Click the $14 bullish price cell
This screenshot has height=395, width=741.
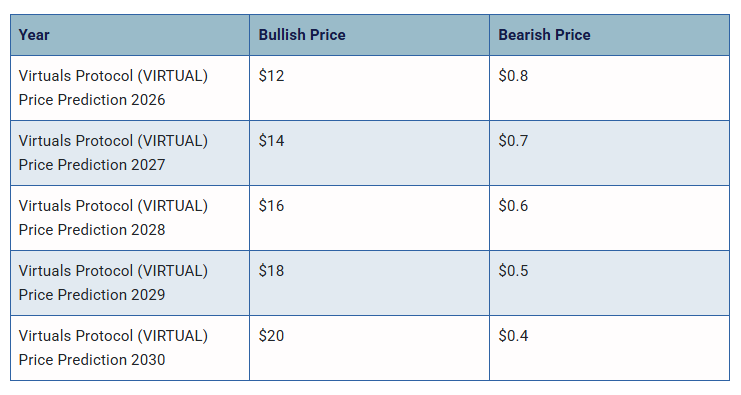click(370, 153)
